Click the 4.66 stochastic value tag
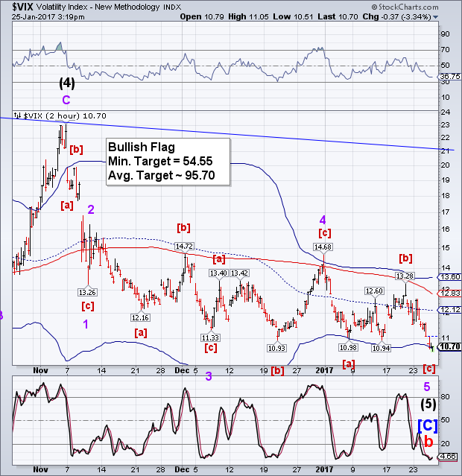 click(449, 457)
